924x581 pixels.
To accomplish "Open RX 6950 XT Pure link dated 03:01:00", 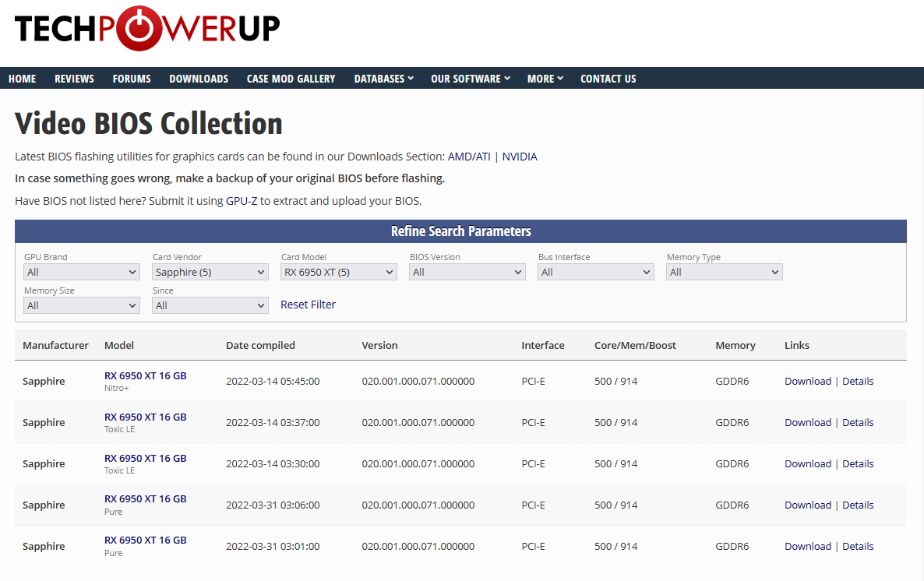I will (x=145, y=541).
